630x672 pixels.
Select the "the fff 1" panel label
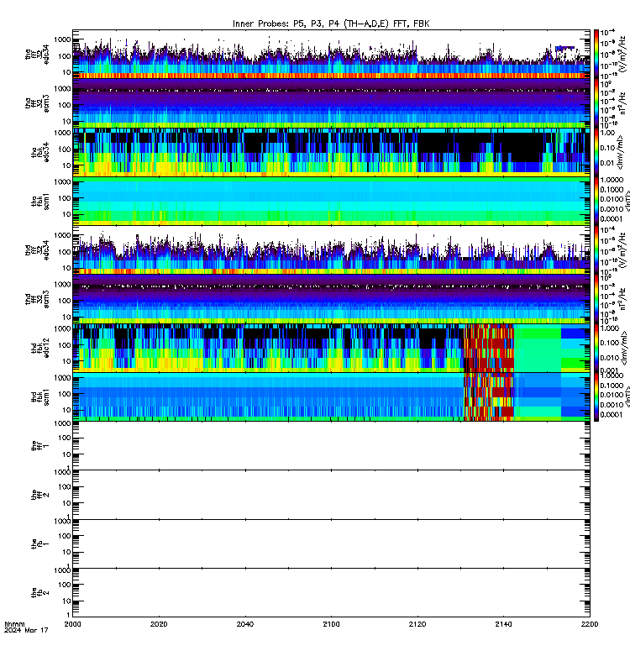click(x=40, y=446)
